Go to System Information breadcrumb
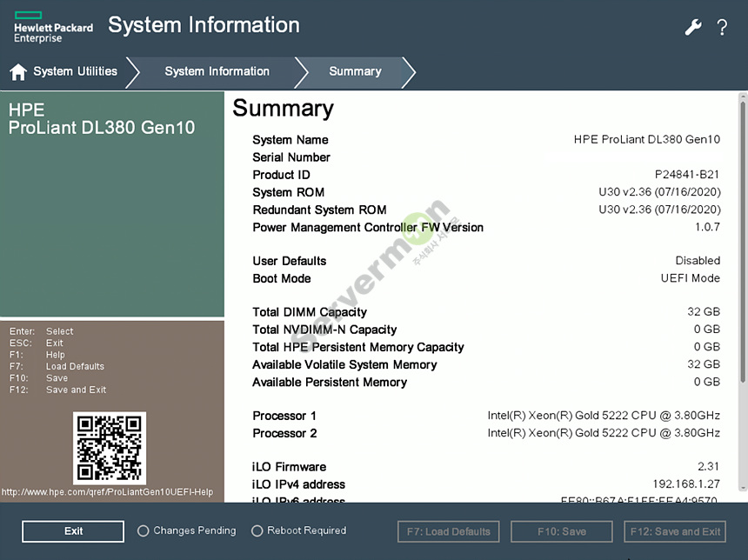This screenshot has height=560, width=748. (x=217, y=71)
